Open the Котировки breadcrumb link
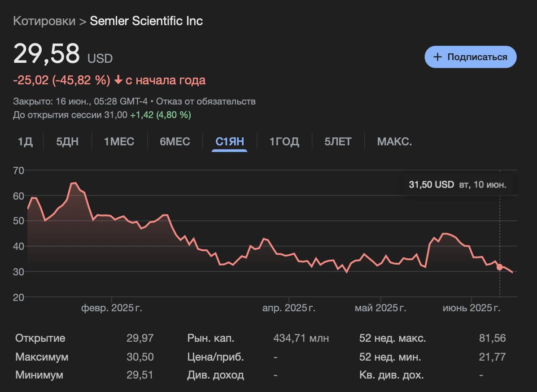 point(44,21)
